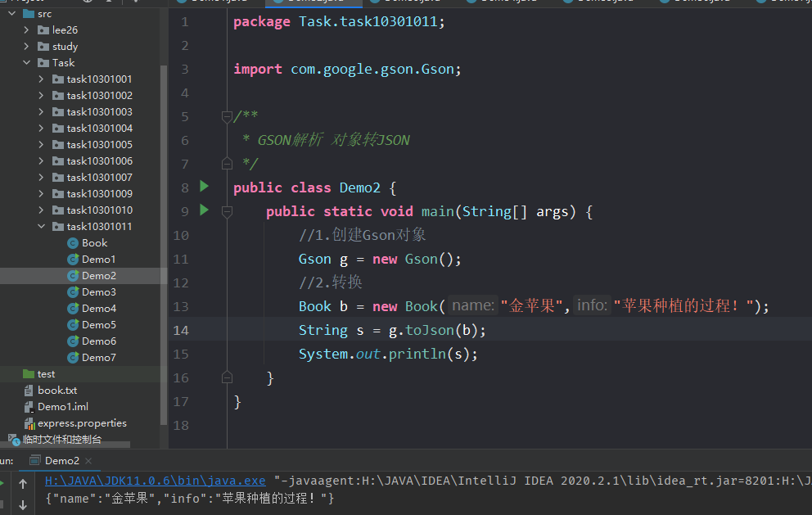Open the java.exe path link in console
This screenshot has height=515, width=812.
click(155, 481)
